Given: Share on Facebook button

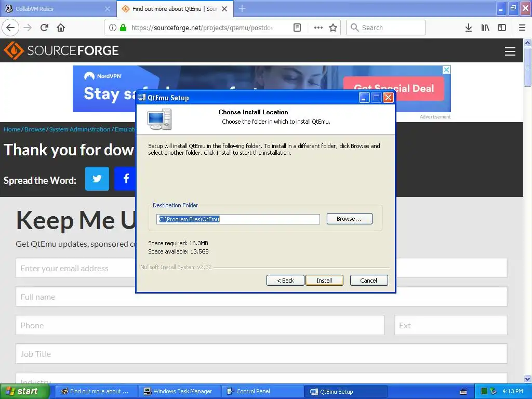Looking at the screenshot, I should tap(125, 179).
